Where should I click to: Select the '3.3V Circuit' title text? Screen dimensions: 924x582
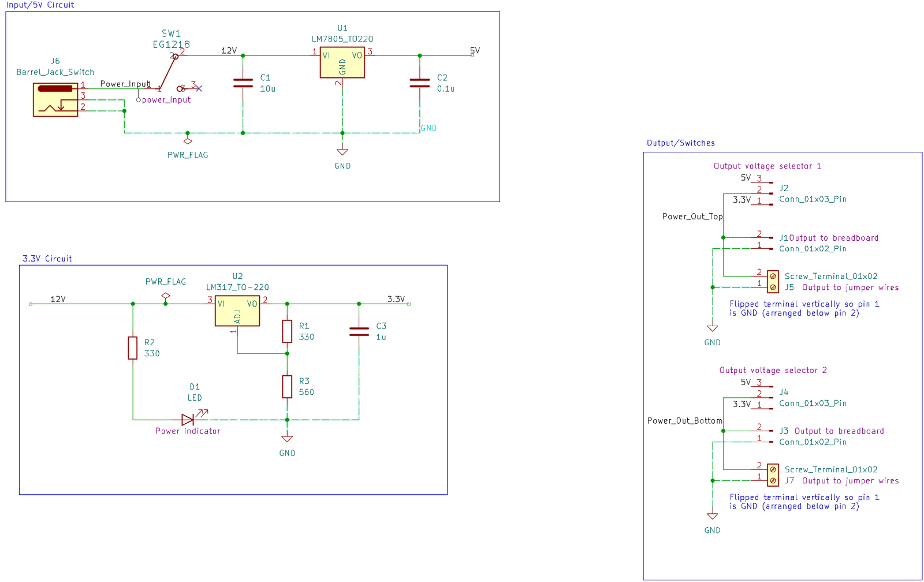[47, 259]
